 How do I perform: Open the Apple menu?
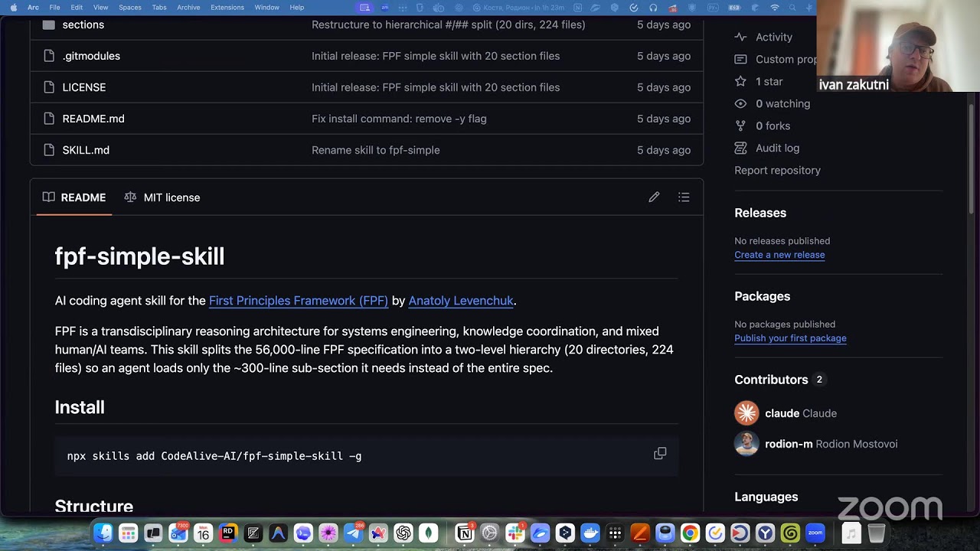click(x=13, y=7)
